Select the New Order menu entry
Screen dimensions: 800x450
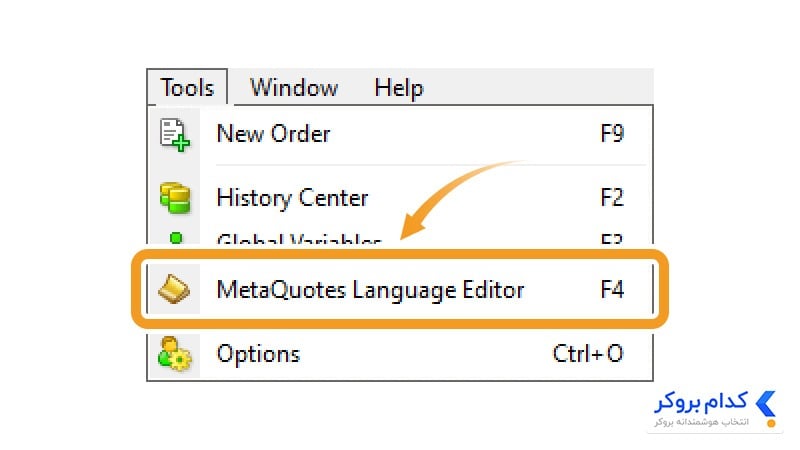point(399,134)
